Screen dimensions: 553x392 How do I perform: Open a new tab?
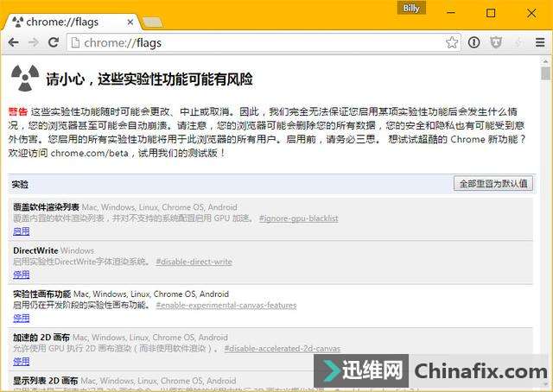(152, 23)
